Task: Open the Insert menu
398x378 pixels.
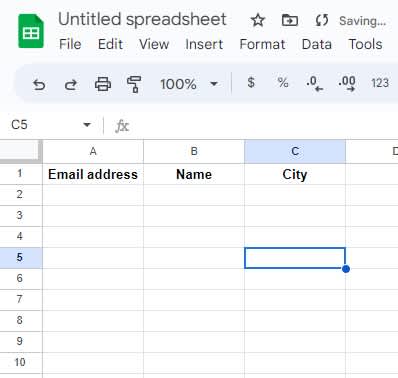Action: pos(204,44)
